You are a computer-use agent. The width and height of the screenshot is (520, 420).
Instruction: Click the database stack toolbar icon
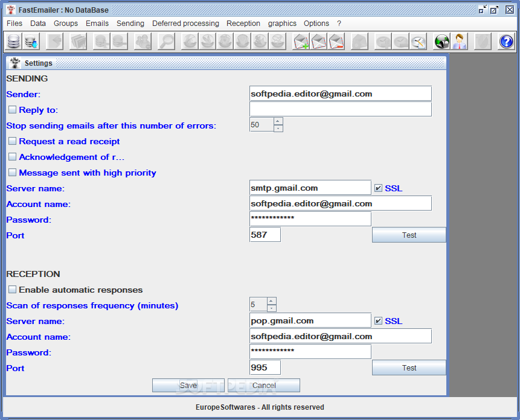(14, 42)
